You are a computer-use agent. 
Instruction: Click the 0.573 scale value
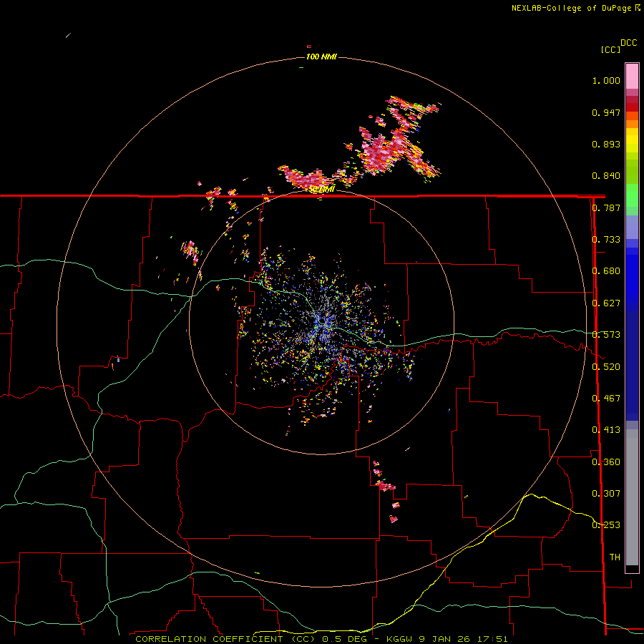[606, 335]
